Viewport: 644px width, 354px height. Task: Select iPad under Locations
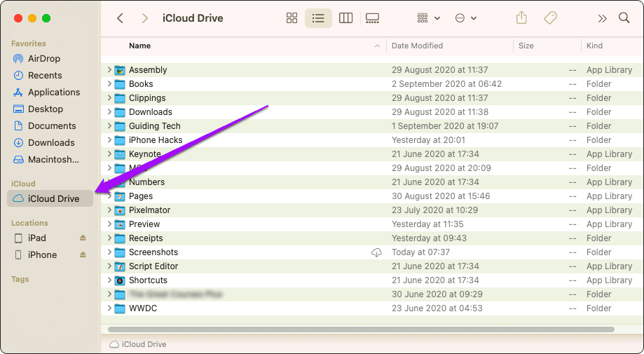37,238
